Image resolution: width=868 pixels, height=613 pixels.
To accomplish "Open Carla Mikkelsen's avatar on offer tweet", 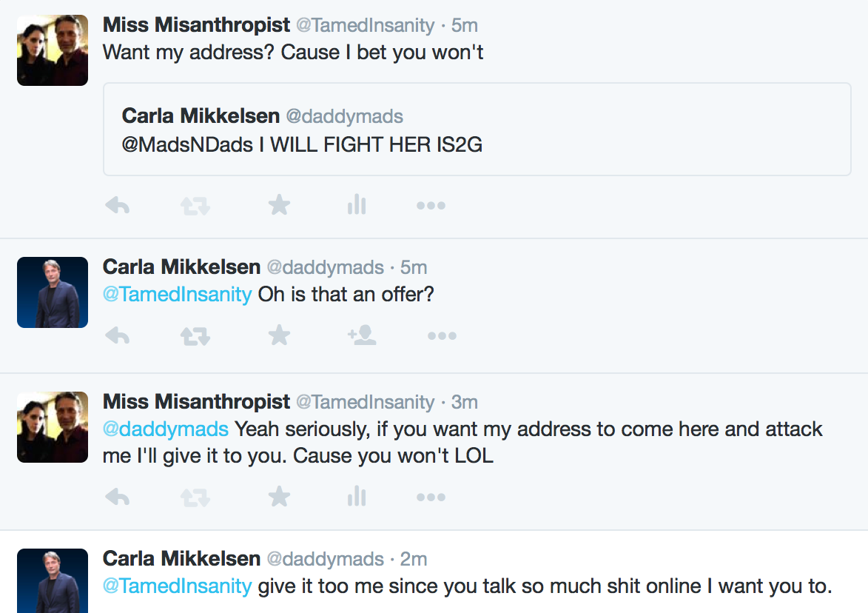I will pyautogui.click(x=53, y=292).
